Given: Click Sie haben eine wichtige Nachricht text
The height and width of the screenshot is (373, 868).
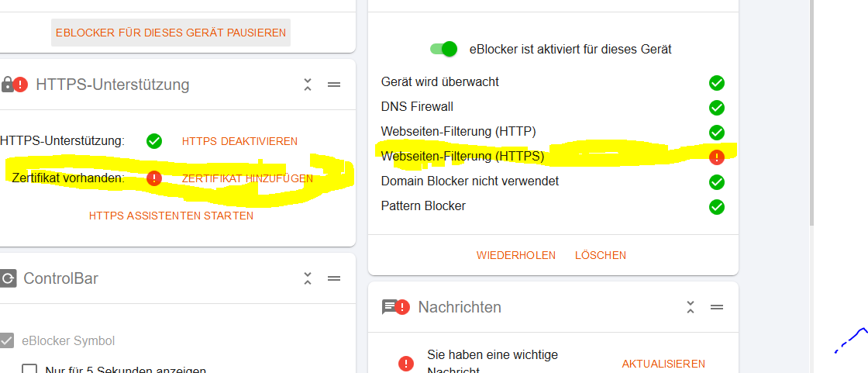Looking at the screenshot, I should click(493, 362).
